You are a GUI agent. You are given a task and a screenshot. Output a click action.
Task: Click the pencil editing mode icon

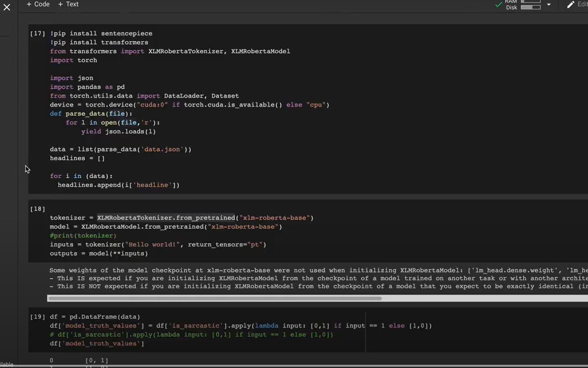pos(570,5)
